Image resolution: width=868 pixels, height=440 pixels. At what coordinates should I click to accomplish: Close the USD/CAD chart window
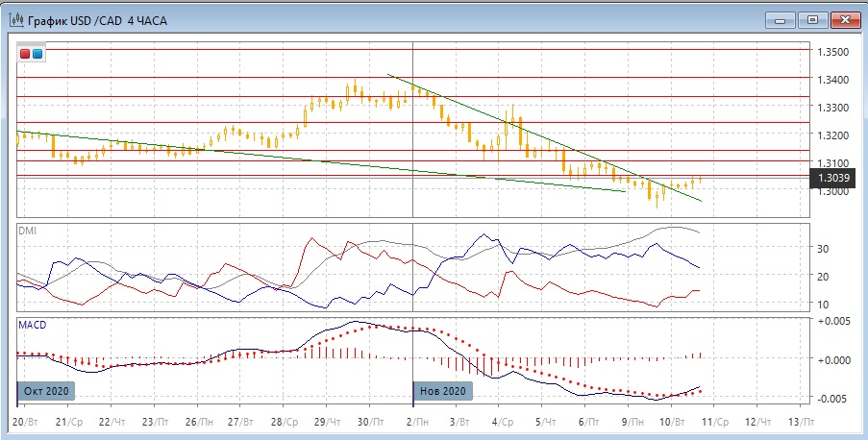coord(840,18)
